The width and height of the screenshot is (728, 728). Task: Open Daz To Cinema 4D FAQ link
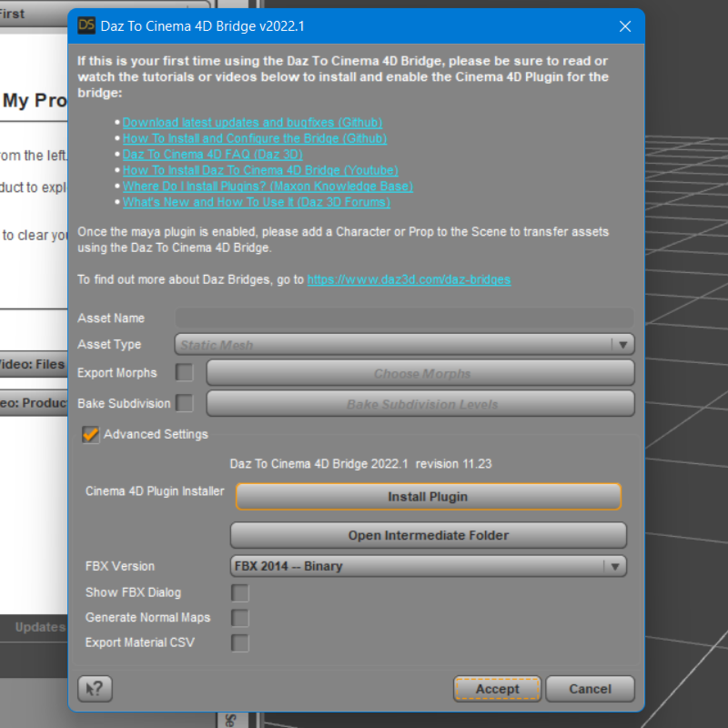coord(213,154)
